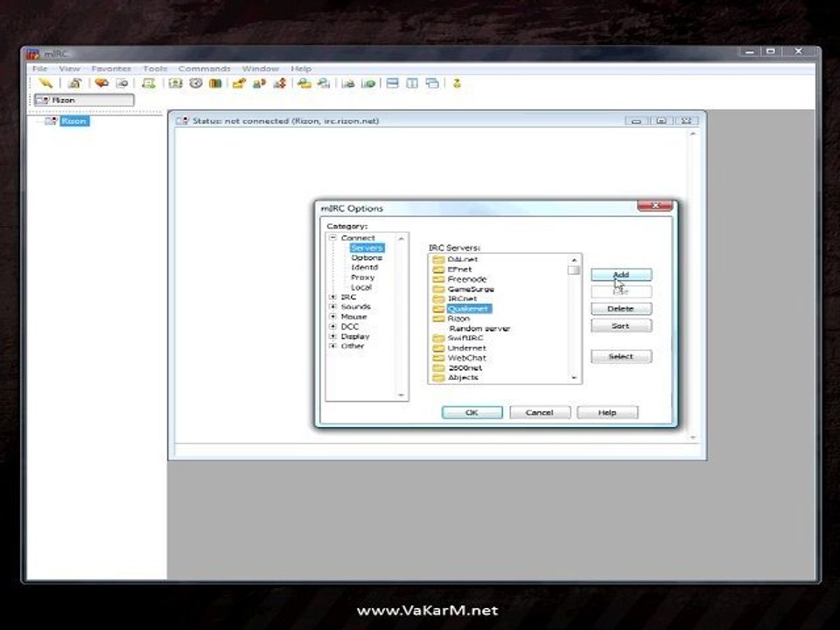Select WebChat in the IRC servers list
This screenshot has width=840, height=630.
(467, 358)
